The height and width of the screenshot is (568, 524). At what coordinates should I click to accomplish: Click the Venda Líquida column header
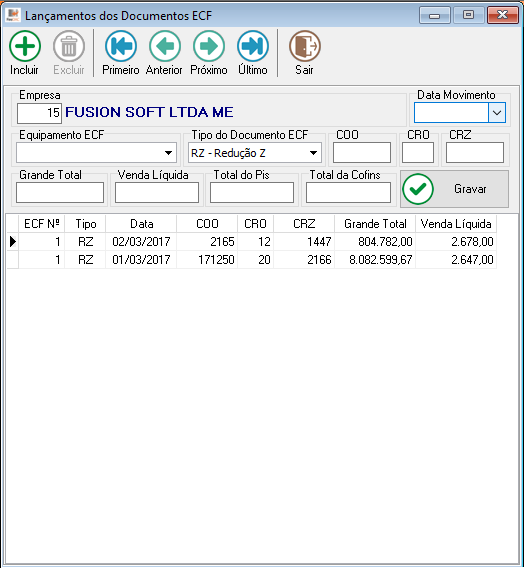tap(456, 224)
